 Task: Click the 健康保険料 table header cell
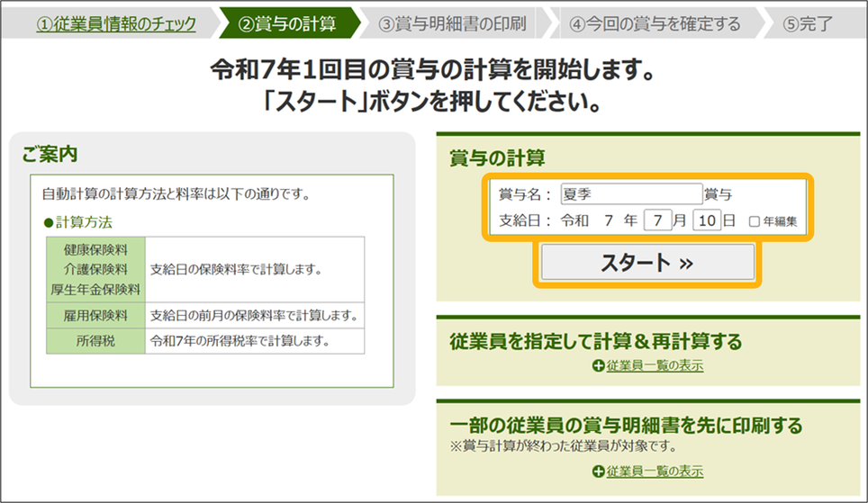[x=95, y=249]
